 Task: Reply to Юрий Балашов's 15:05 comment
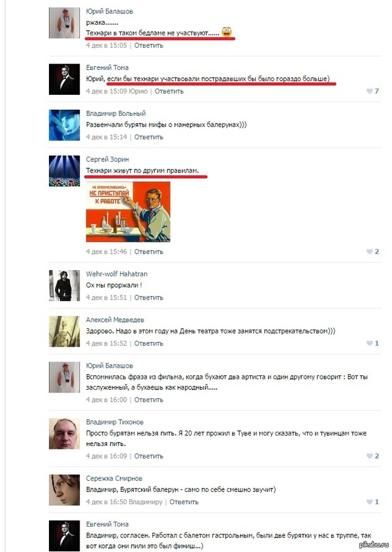pyautogui.click(x=149, y=45)
